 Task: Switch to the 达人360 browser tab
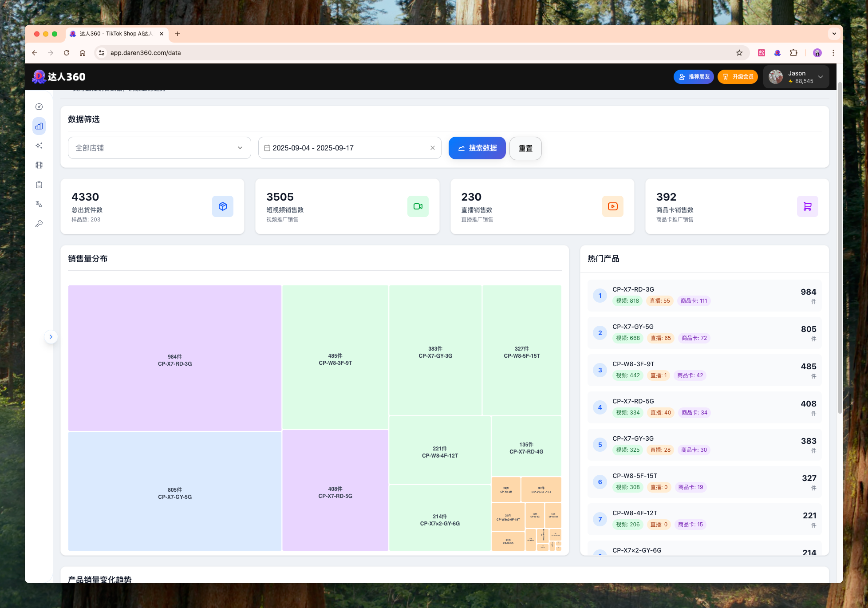(x=113, y=34)
